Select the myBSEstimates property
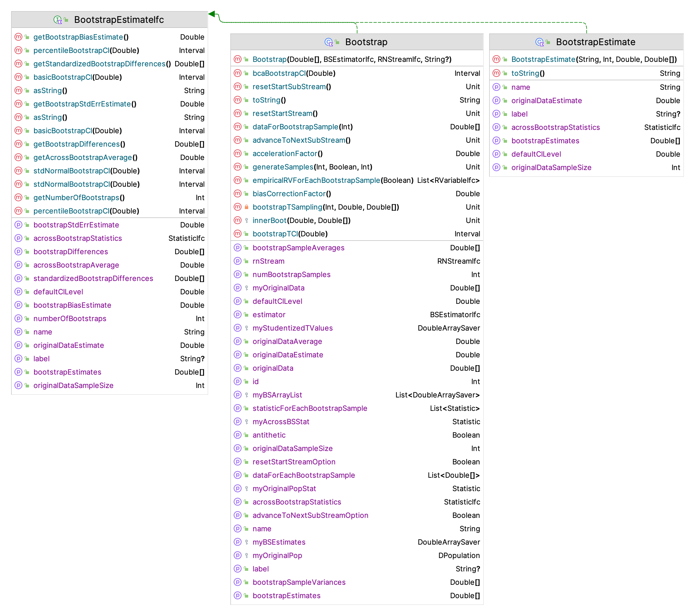The width and height of the screenshot is (695, 616). click(x=279, y=542)
